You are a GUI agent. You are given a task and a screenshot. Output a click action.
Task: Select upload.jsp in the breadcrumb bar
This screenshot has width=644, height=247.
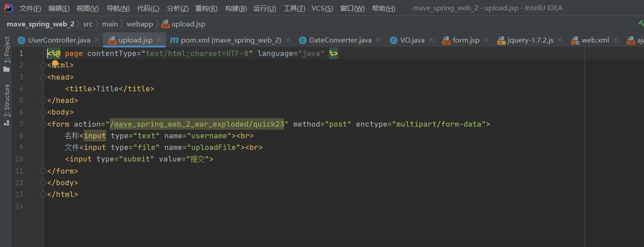tap(184, 24)
